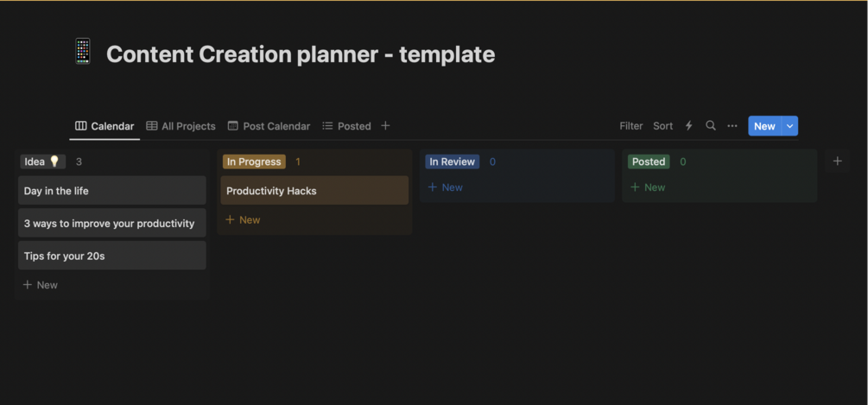Add new card under In Review
The height and width of the screenshot is (405, 868).
tap(446, 187)
